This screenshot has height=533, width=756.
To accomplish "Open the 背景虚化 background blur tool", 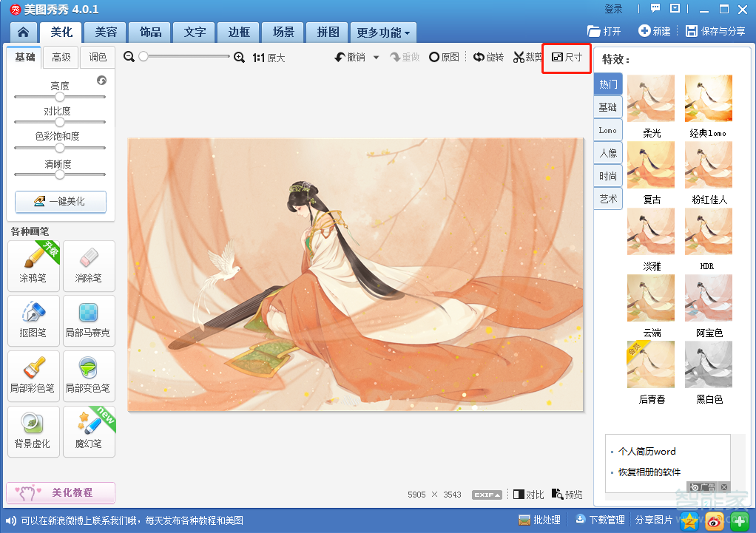I will pyautogui.click(x=33, y=431).
